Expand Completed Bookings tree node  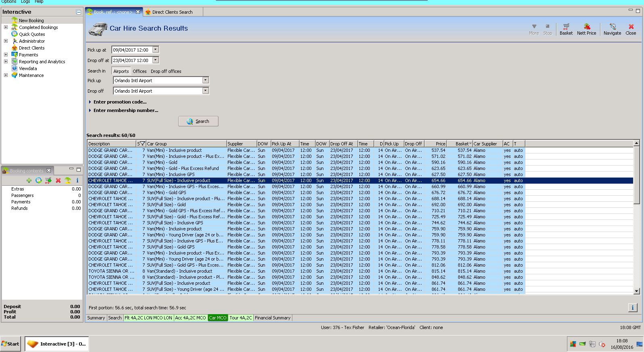pos(6,27)
